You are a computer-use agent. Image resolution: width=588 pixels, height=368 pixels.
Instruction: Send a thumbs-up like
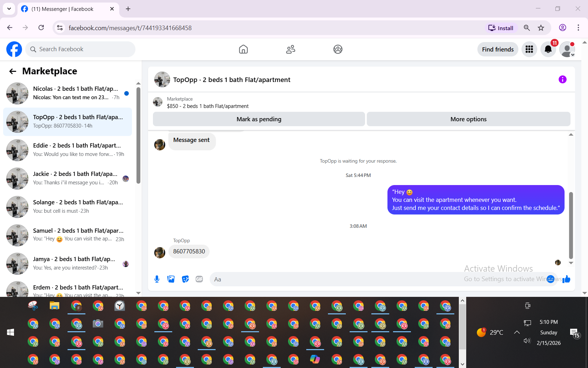click(x=566, y=279)
